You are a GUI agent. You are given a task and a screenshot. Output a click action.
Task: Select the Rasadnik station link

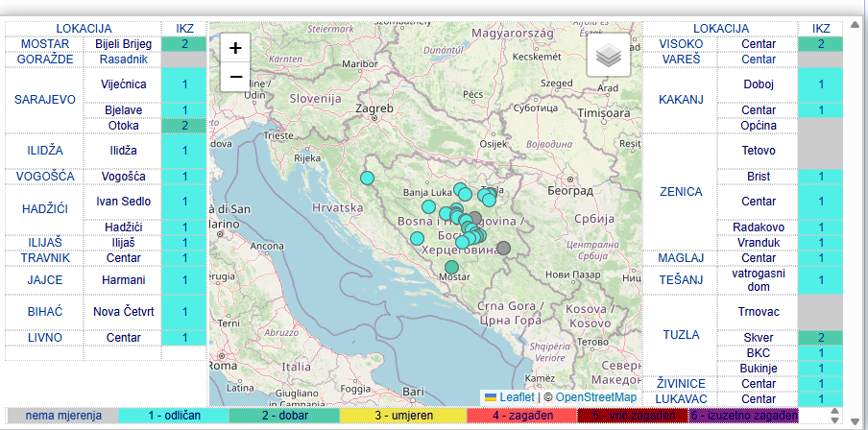124,60
